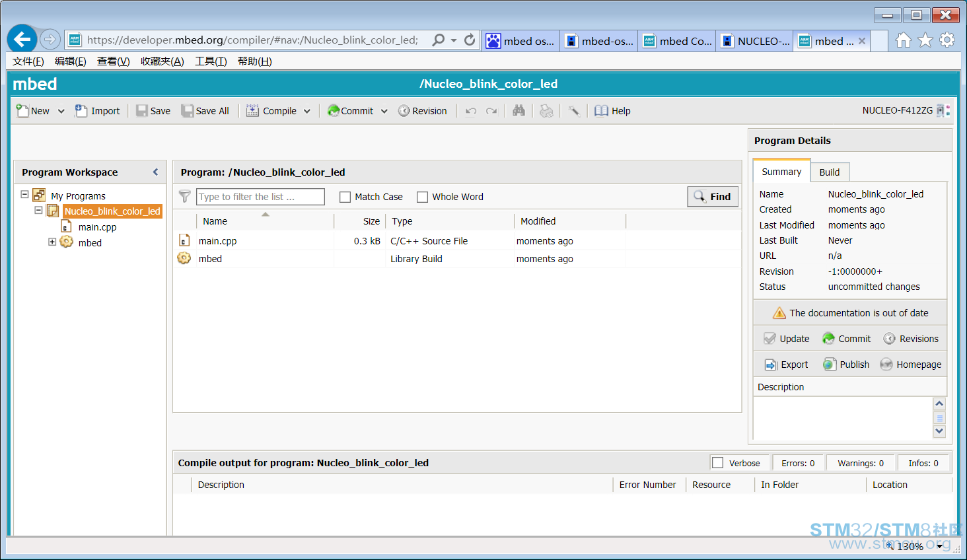Click the Find button
The width and height of the screenshot is (967, 560).
tap(713, 197)
